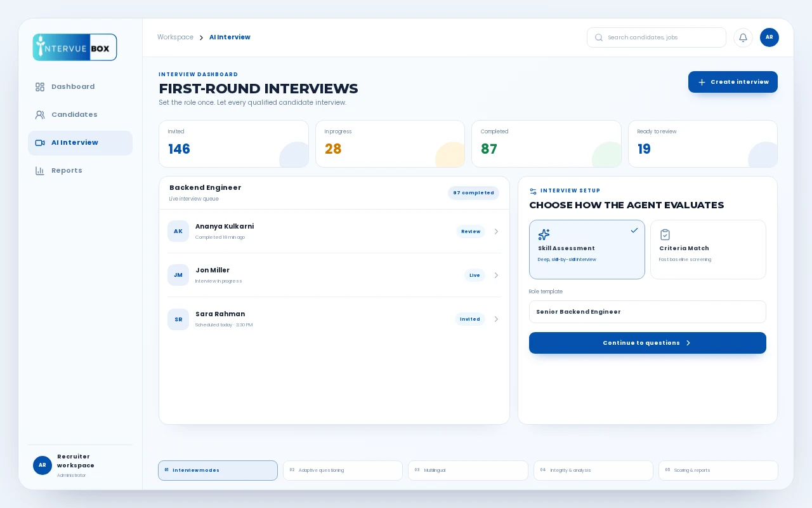Click Workspace breadcrumb link
The image size is (812, 508).
175,37
